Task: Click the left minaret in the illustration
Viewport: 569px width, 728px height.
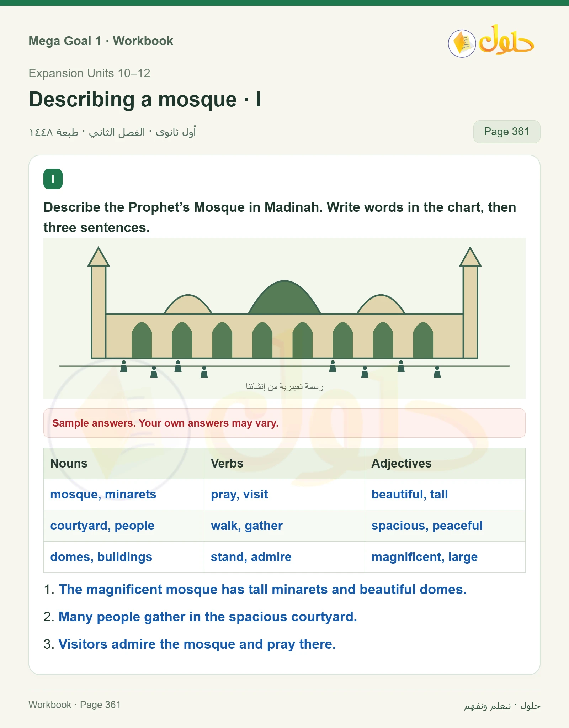Action: [x=99, y=302]
